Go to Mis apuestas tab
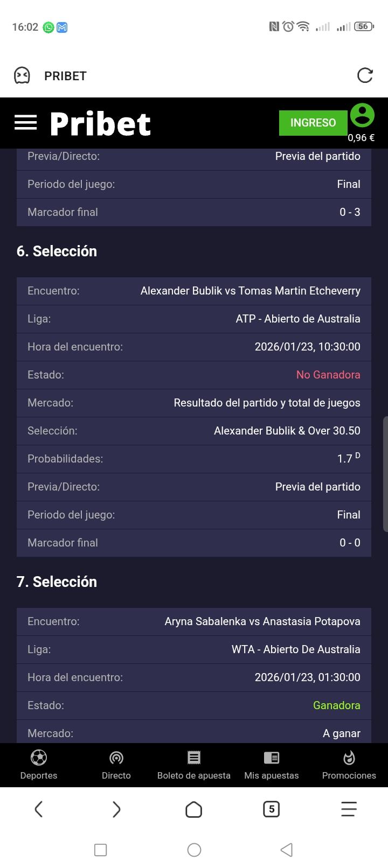 [272, 765]
